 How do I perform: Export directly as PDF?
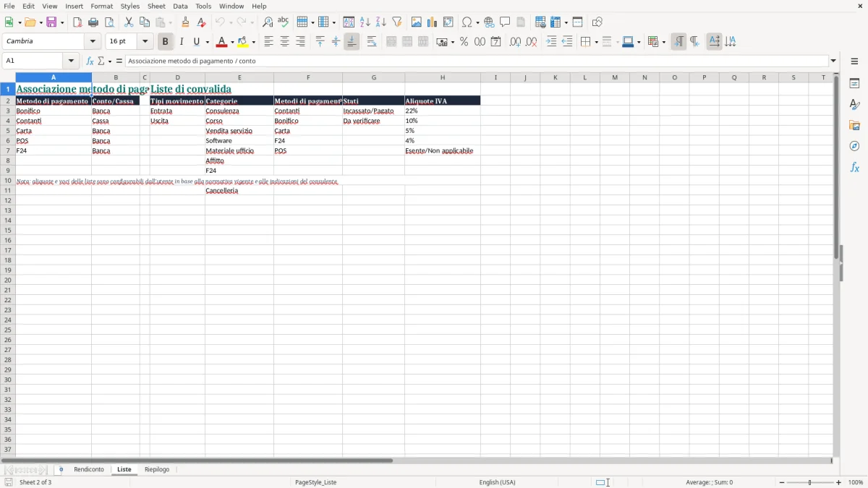click(77, 22)
